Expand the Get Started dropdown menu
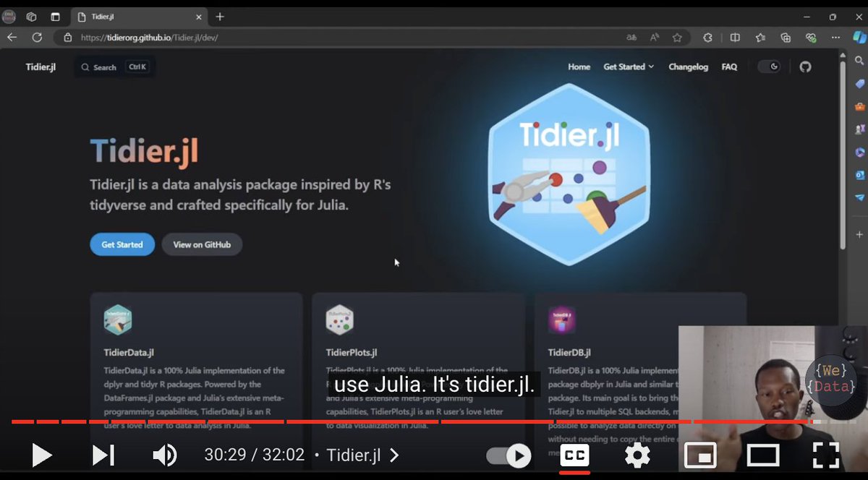 pyautogui.click(x=629, y=67)
